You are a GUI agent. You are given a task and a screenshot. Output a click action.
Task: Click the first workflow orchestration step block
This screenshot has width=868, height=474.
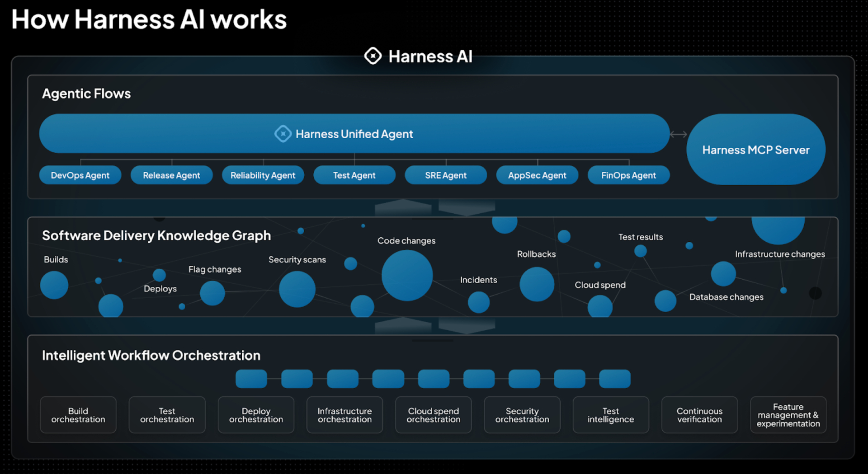251,379
